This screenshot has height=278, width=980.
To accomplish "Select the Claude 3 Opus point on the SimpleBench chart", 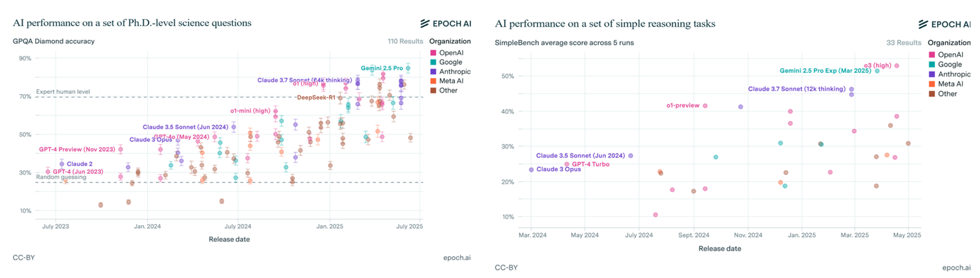I will coord(531,170).
